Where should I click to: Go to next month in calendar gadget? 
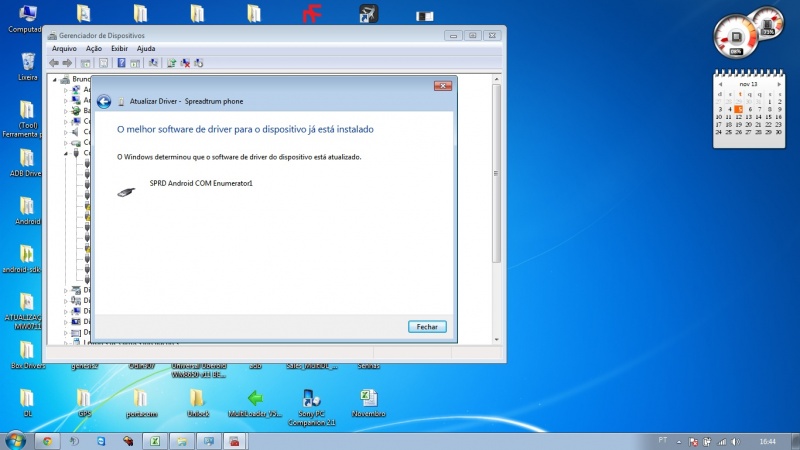click(x=779, y=84)
